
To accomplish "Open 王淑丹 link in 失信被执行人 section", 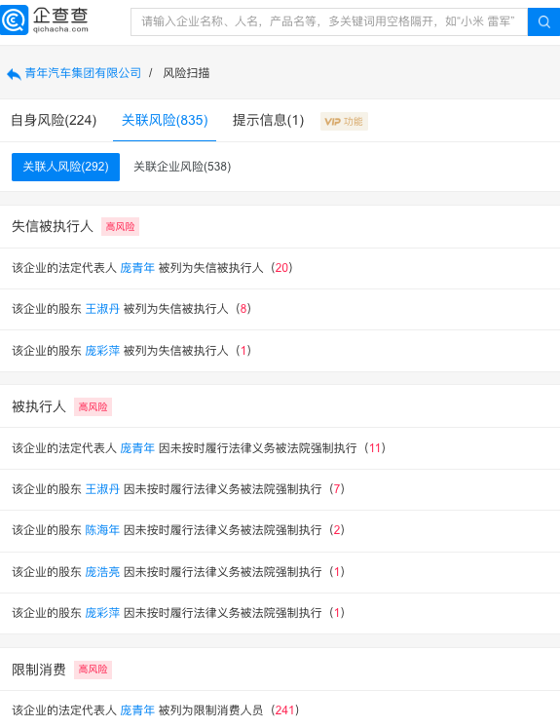I will (102, 309).
